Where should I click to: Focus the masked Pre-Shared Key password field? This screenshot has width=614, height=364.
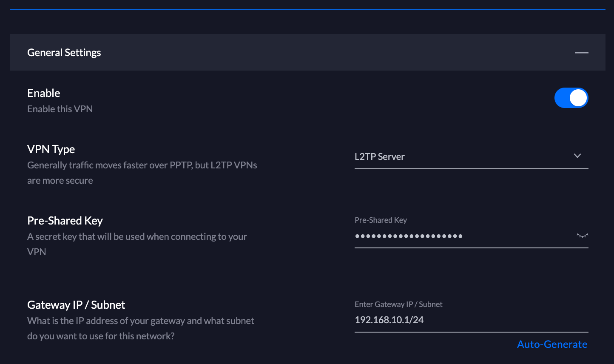click(x=459, y=236)
